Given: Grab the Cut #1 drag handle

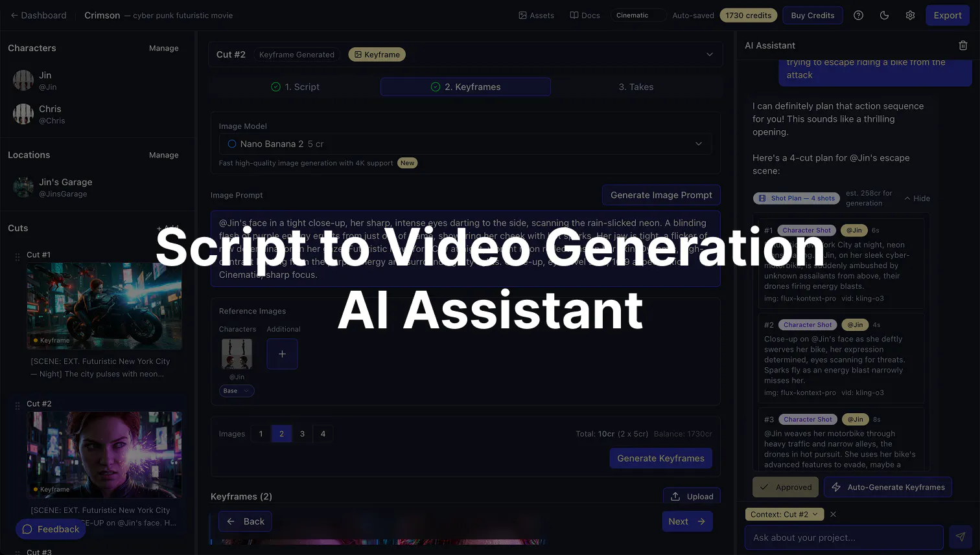Looking at the screenshot, I should (17, 257).
